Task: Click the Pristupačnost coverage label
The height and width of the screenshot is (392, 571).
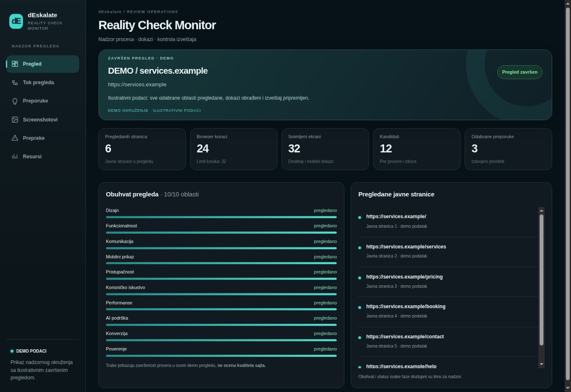Action: pos(120,272)
